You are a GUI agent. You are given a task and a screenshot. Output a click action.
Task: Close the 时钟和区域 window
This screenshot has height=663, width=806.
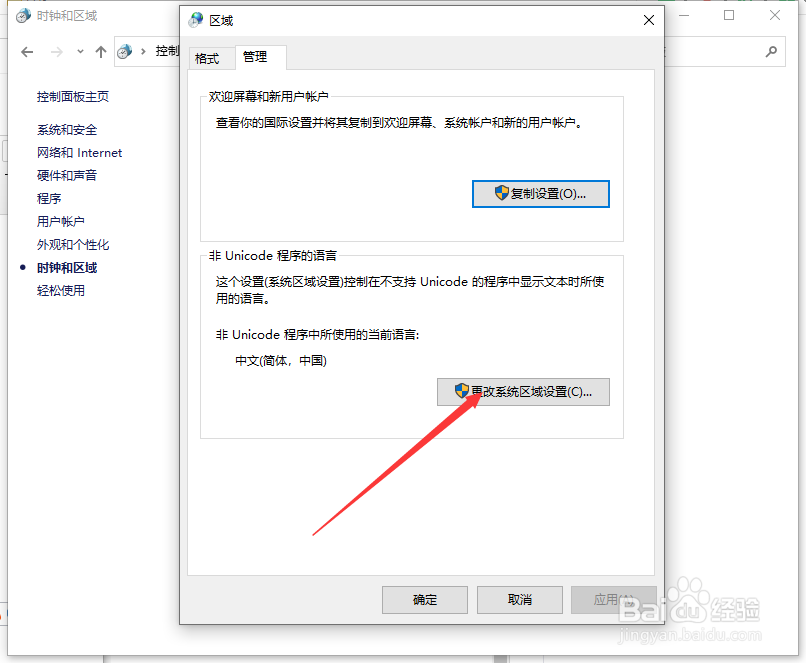(775, 15)
